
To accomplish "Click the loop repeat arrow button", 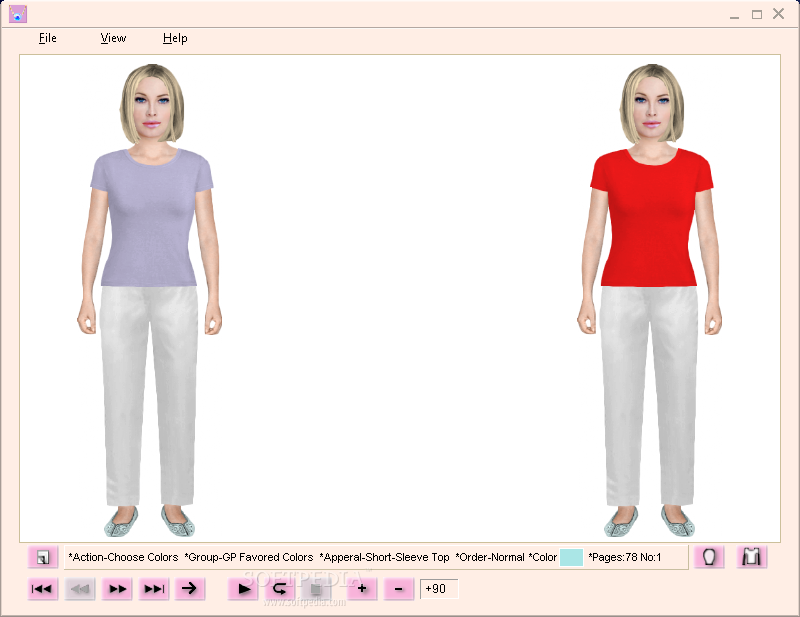I will point(280,589).
